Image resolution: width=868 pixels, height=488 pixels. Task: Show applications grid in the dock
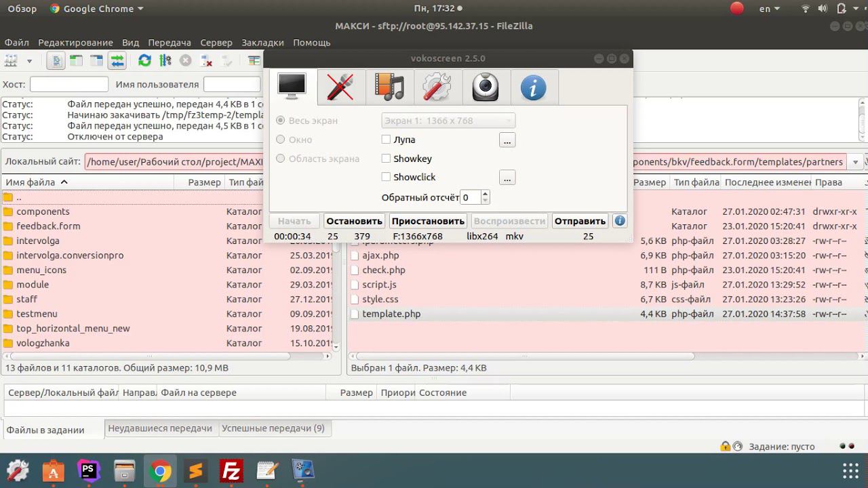coord(850,470)
